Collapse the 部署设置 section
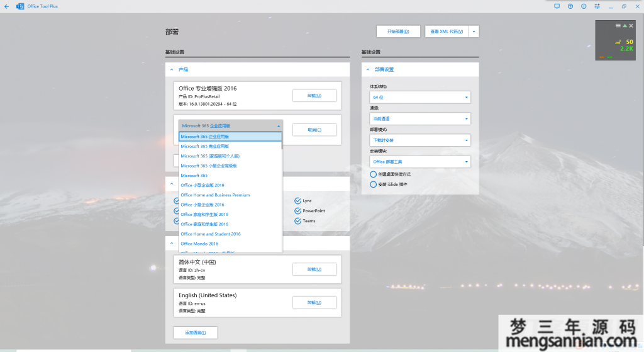Image resolution: width=644 pixels, height=352 pixels. click(x=368, y=69)
